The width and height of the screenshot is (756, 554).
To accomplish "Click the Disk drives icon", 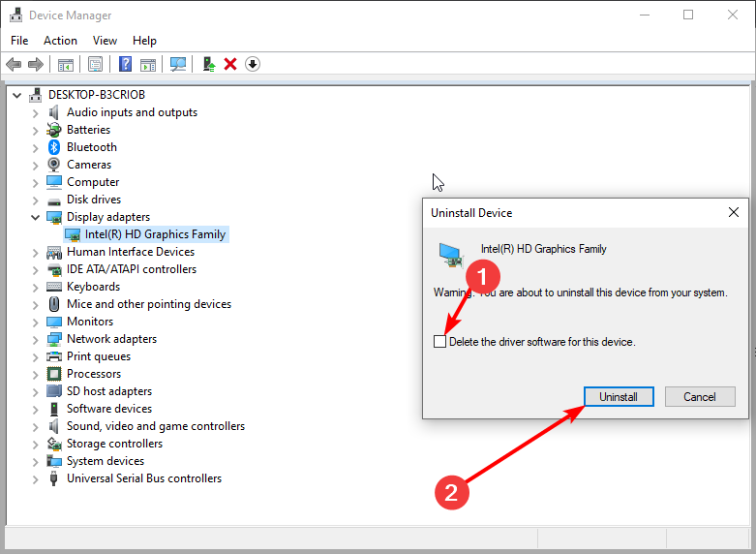I will coord(54,200).
